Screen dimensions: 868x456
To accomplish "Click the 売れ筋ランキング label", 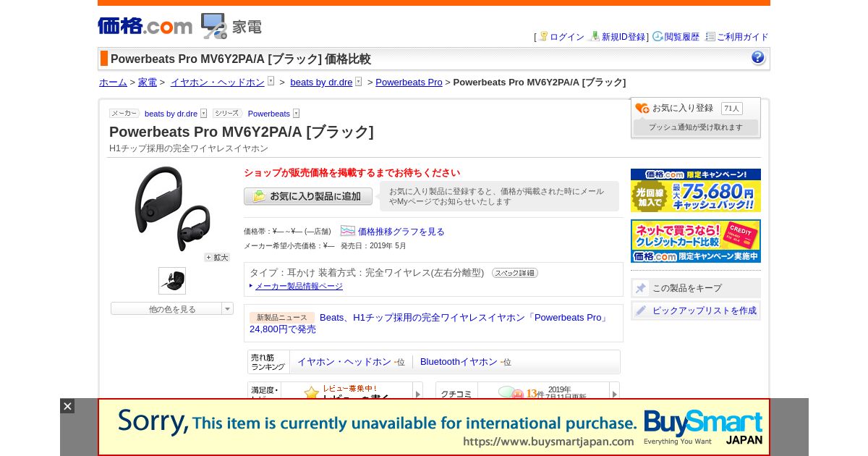I will tap(268, 362).
